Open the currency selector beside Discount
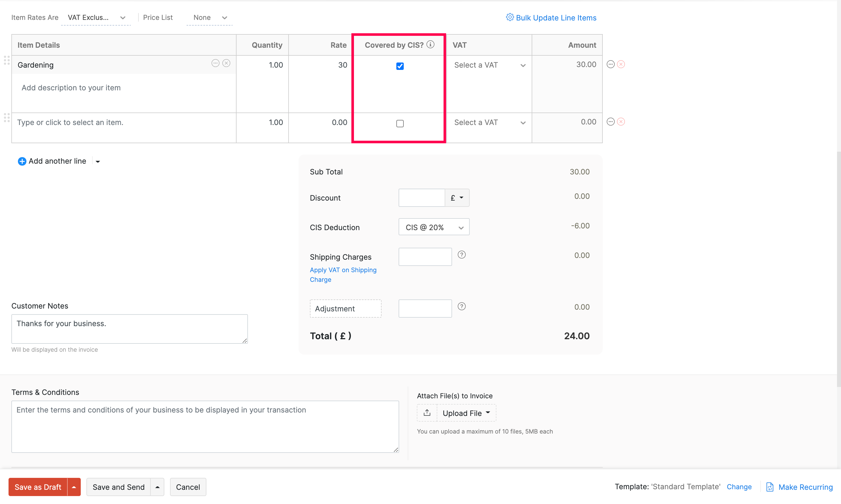Viewport: 841px width, 504px height. click(457, 197)
